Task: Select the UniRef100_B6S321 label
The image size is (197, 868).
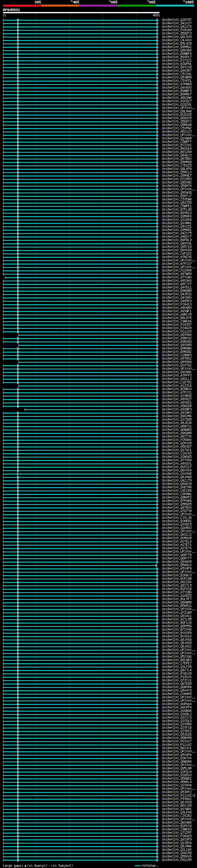Action: point(176,748)
